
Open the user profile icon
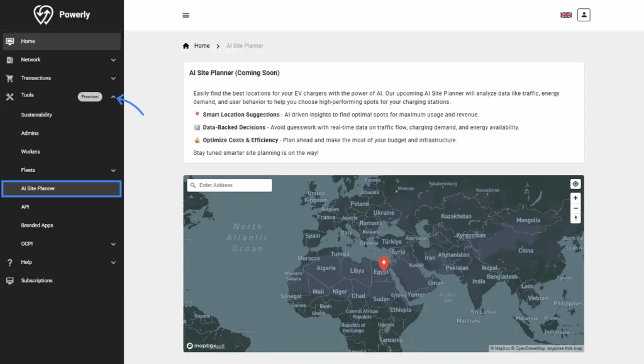point(584,15)
